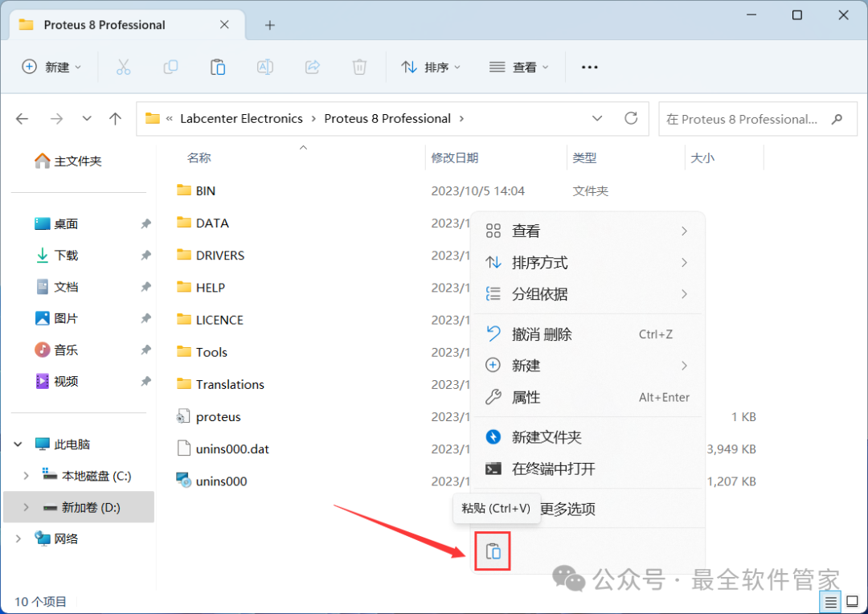Open 查看 submenu in context menu
The height and width of the screenshot is (614, 868).
click(588, 231)
